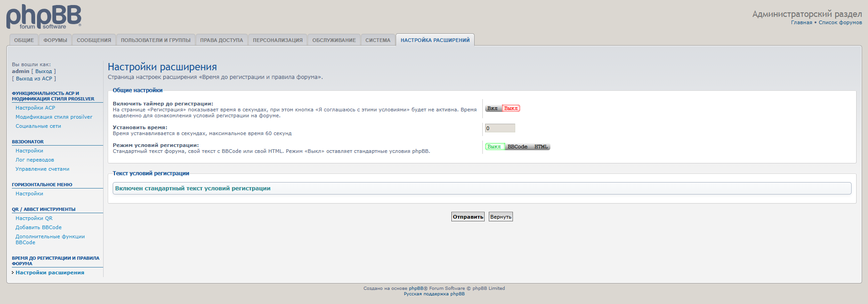
Task: Click the Текст условий регистрации legend
Action: [x=151, y=173]
